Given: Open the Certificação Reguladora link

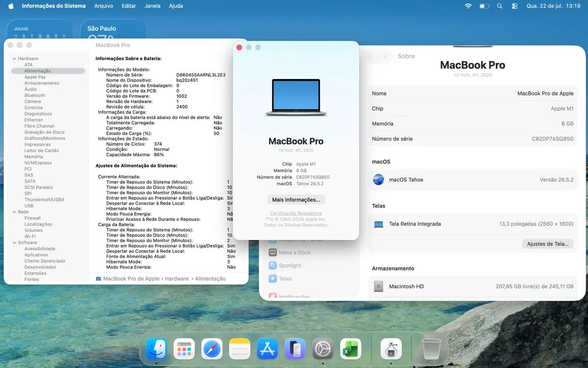Looking at the screenshot, I should point(296,213).
